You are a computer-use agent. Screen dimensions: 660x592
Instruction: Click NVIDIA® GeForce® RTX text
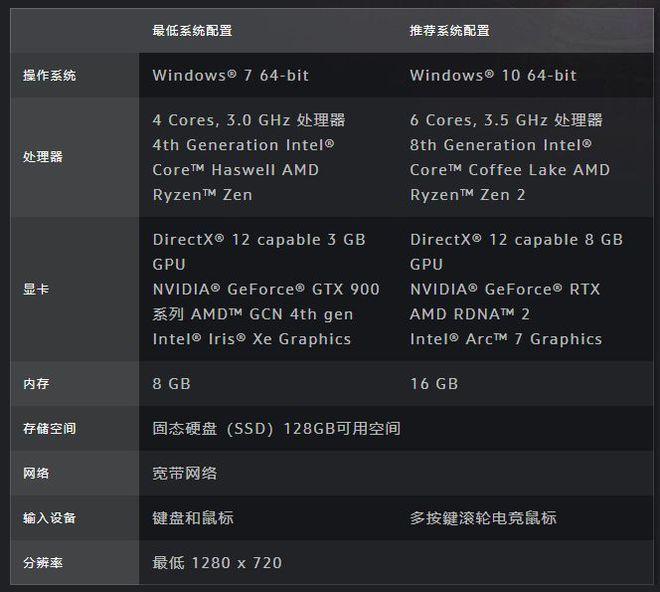pos(505,289)
